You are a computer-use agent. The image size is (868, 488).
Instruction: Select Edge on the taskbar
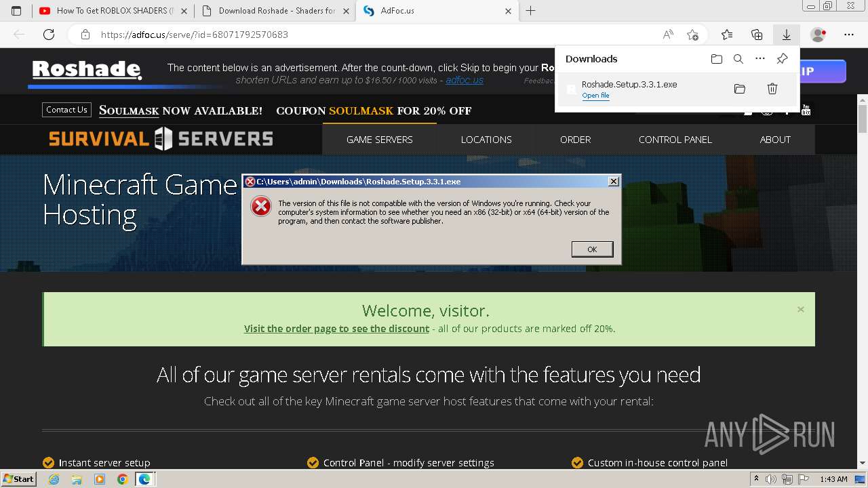pyautogui.click(x=144, y=479)
